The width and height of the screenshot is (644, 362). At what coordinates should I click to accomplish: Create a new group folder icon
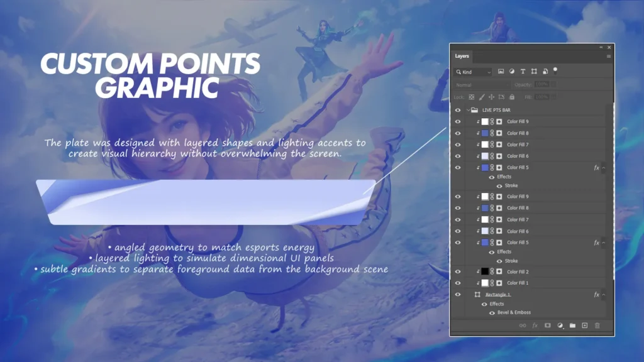tap(572, 326)
